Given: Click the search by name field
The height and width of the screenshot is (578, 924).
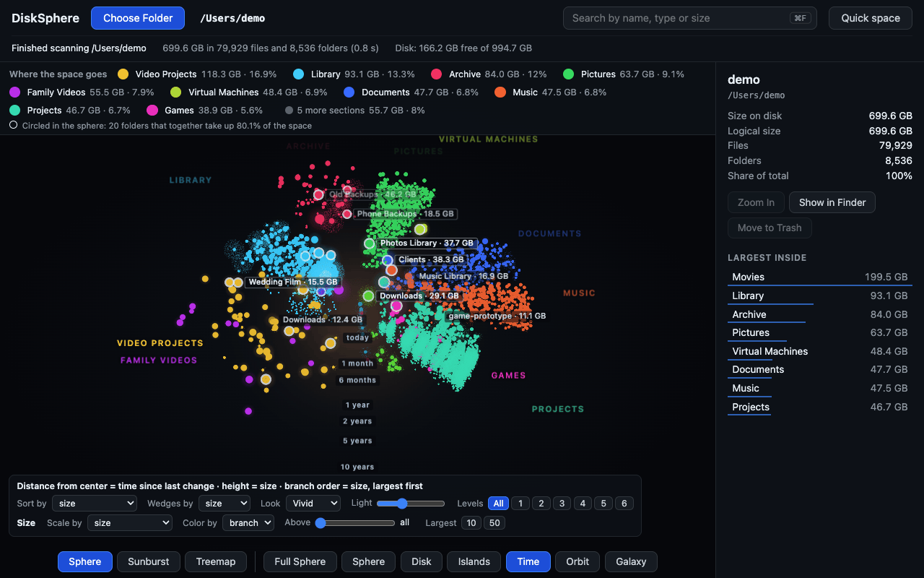Looking at the screenshot, I should pos(690,18).
